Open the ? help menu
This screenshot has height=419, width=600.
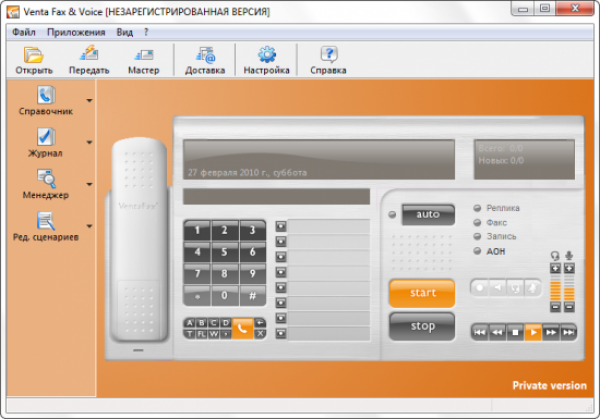pyautogui.click(x=146, y=32)
